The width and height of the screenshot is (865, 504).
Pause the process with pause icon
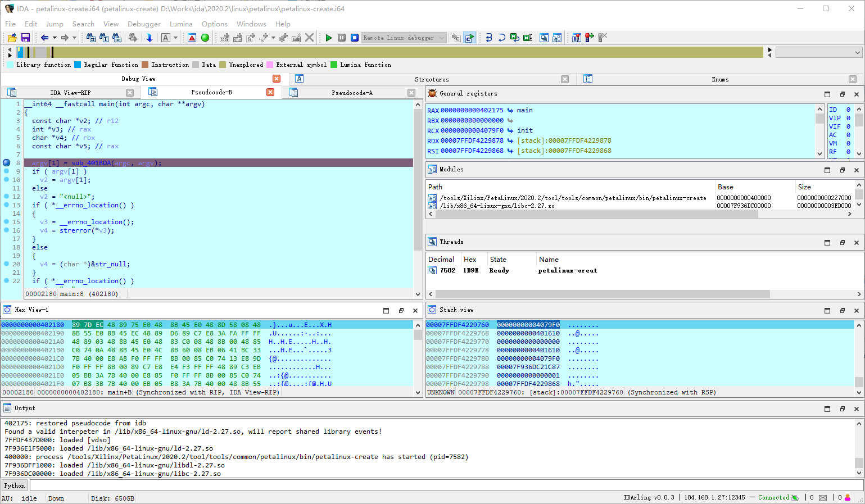click(x=342, y=38)
